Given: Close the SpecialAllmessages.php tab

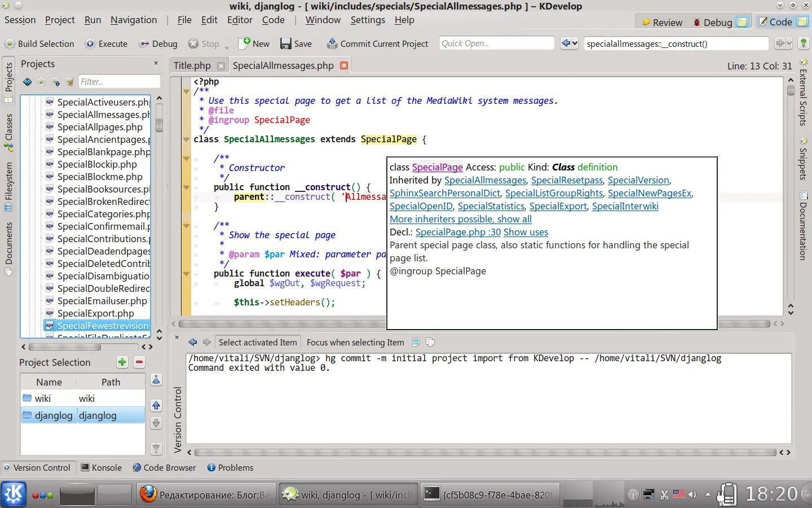Looking at the screenshot, I should pyautogui.click(x=344, y=65).
